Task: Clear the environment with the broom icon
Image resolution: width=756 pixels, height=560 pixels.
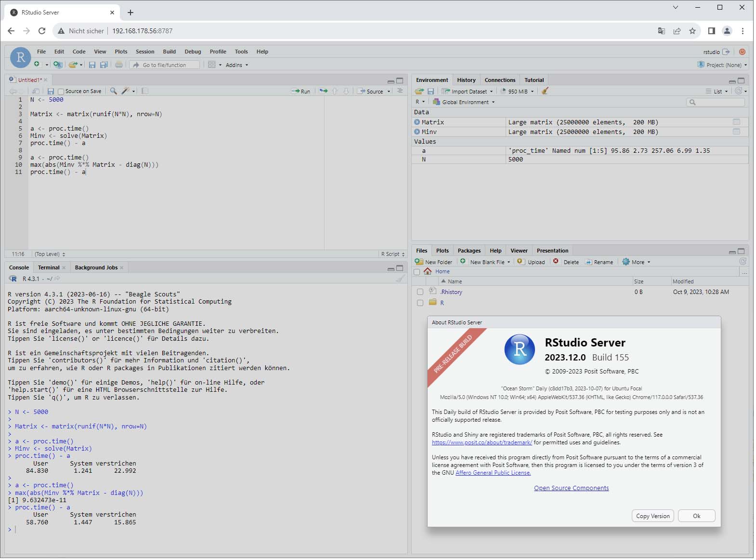Action: pyautogui.click(x=545, y=91)
